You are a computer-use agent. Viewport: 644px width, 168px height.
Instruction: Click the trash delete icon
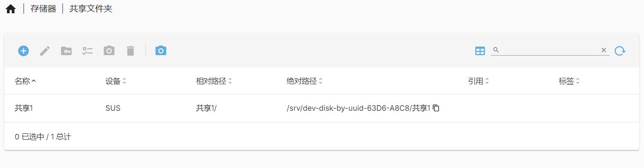[x=131, y=51]
